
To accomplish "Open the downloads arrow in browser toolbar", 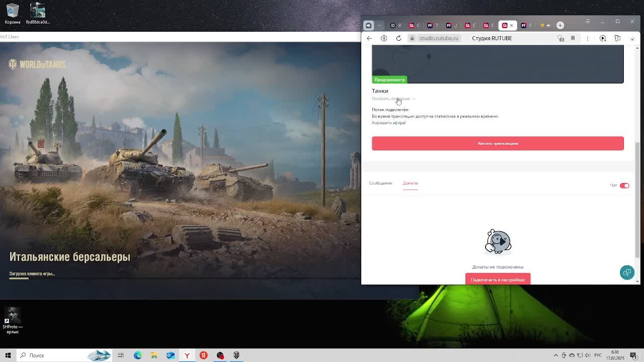I will coord(632,38).
